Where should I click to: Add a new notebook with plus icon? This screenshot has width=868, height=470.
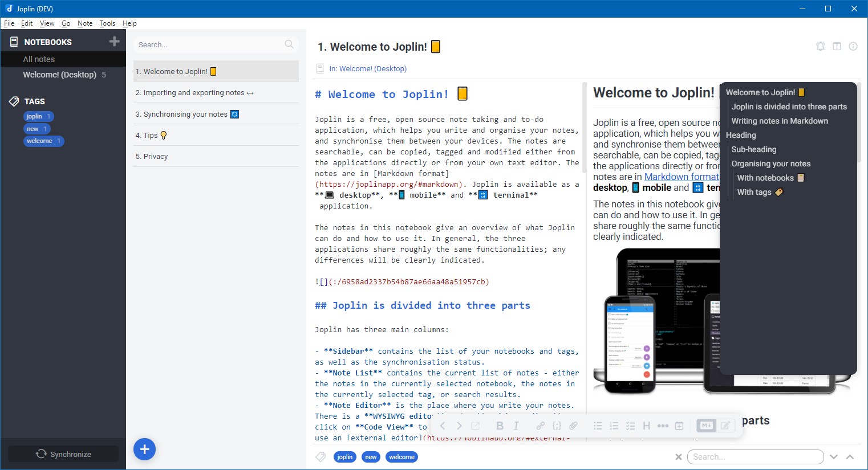[114, 42]
